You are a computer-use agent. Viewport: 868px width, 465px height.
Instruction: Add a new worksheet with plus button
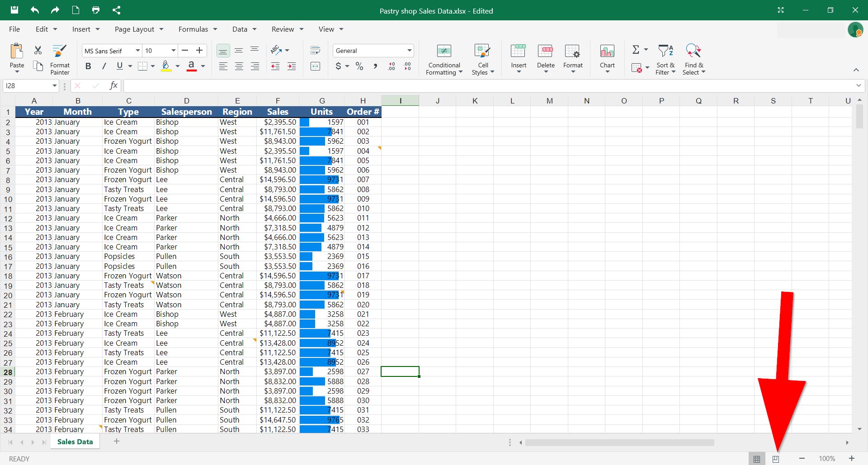(117, 441)
